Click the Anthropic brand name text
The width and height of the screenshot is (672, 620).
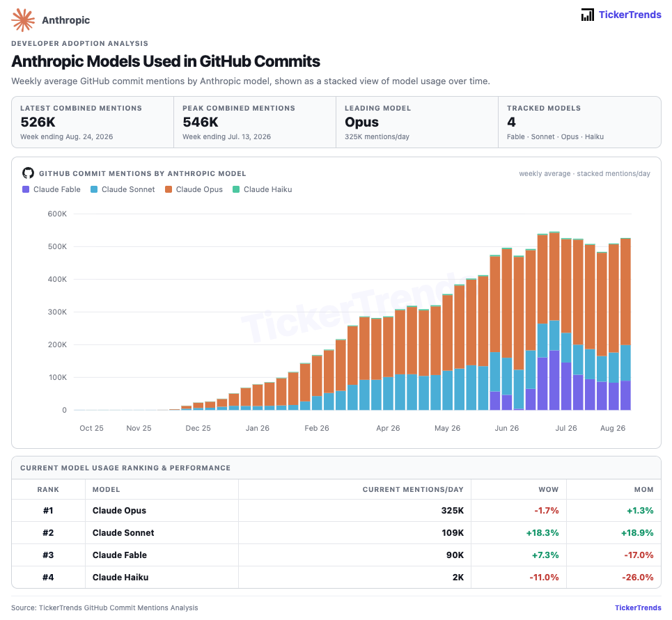[x=66, y=20]
